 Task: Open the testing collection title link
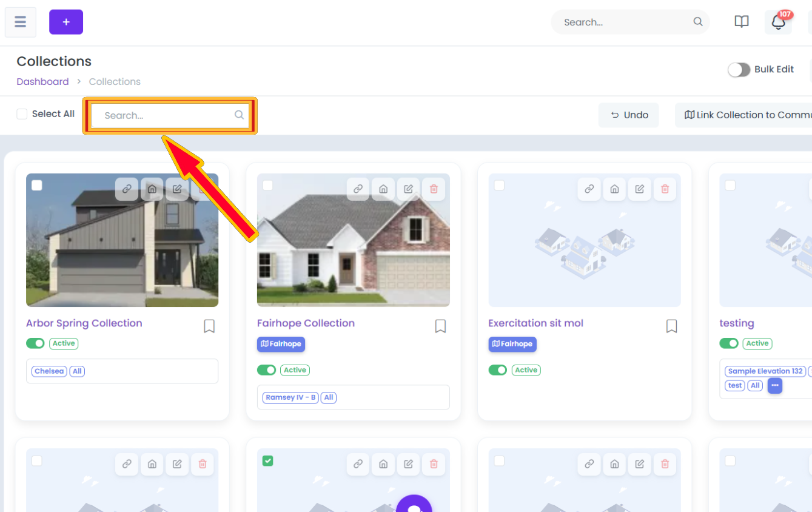[737, 323]
